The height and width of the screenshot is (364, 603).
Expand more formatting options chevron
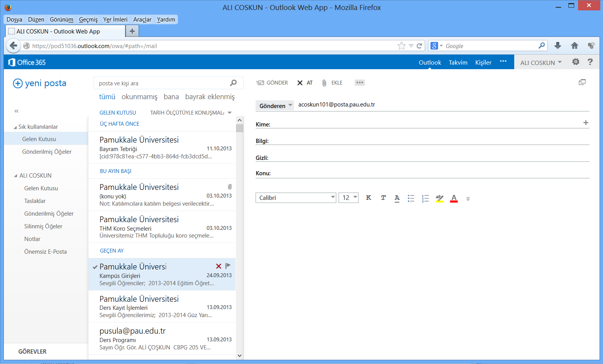[468, 199]
